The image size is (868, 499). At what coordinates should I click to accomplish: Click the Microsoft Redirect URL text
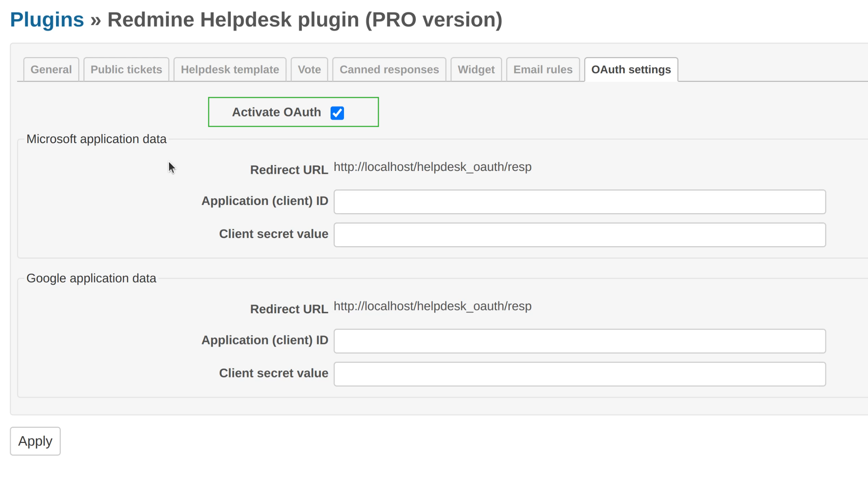[432, 167]
